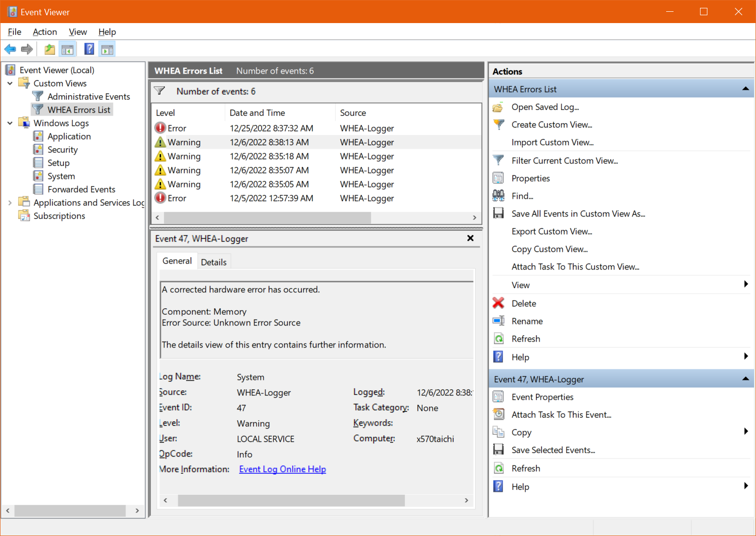Open the File menu
The width and height of the screenshot is (756, 536).
(14, 32)
